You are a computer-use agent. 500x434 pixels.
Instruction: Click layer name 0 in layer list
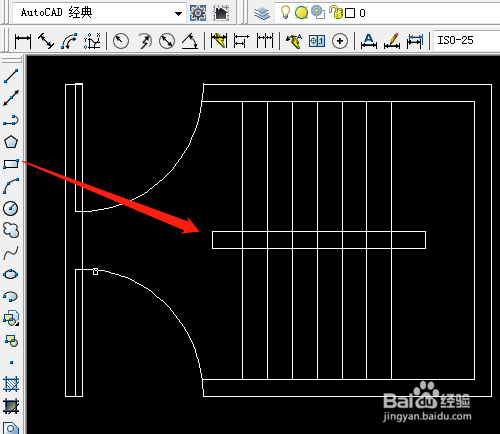tap(362, 13)
